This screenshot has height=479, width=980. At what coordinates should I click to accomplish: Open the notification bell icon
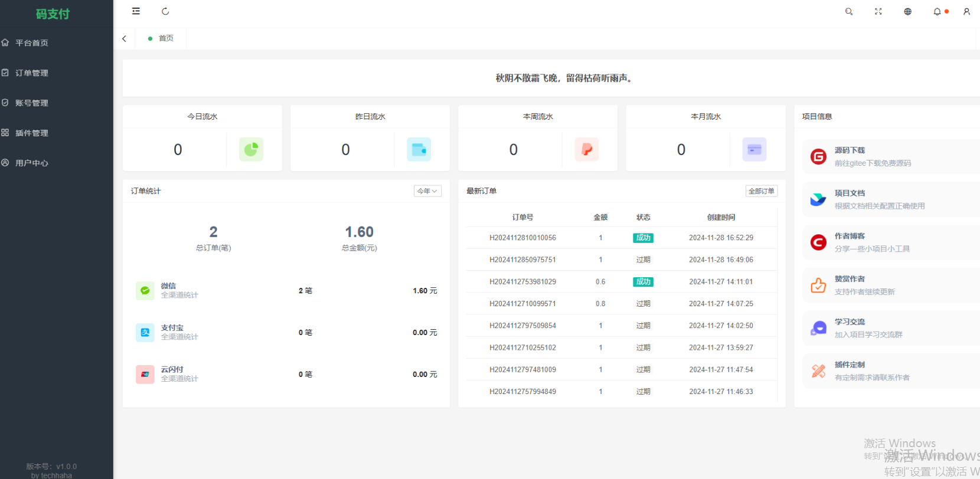[x=937, y=11]
